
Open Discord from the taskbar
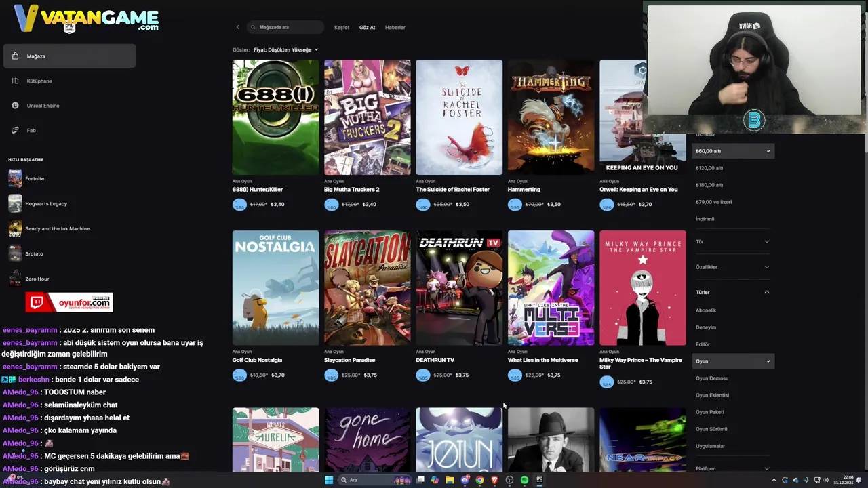(465, 480)
